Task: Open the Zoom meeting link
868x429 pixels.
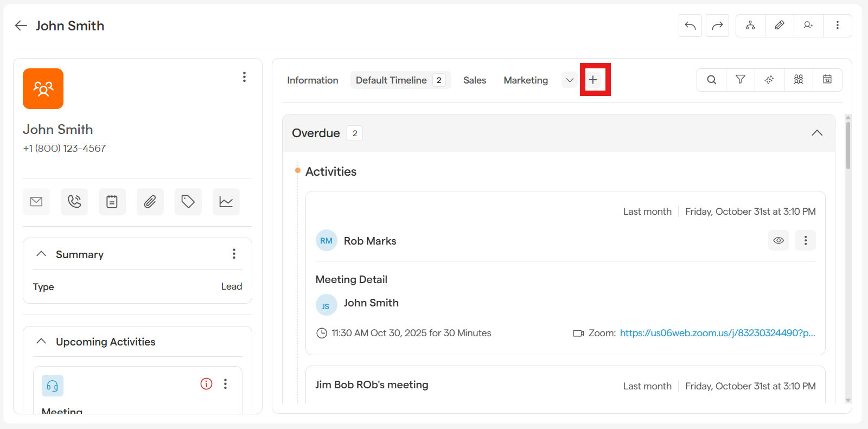Action: [717, 333]
